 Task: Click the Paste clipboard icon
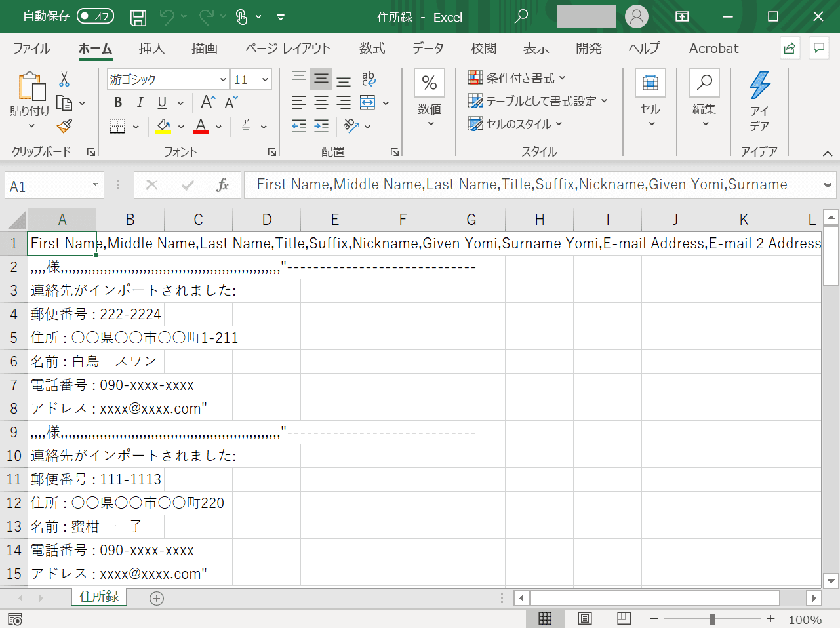pyautogui.click(x=31, y=87)
